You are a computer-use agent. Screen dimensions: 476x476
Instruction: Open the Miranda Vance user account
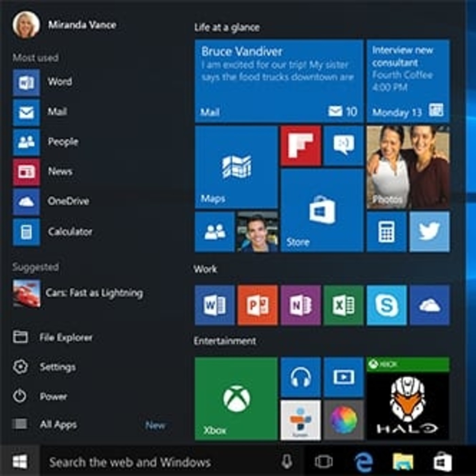[65, 25]
